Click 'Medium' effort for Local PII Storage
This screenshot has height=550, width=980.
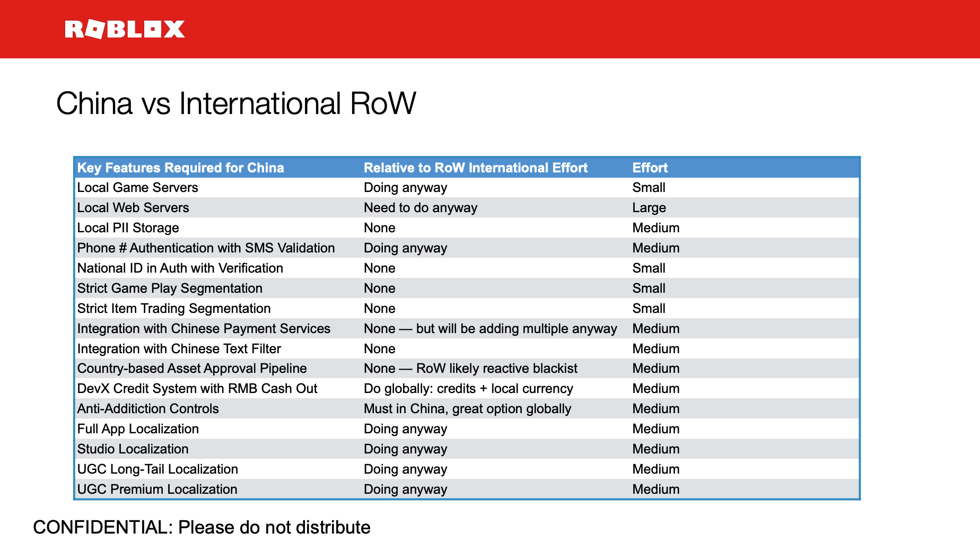pyautogui.click(x=655, y=228)
